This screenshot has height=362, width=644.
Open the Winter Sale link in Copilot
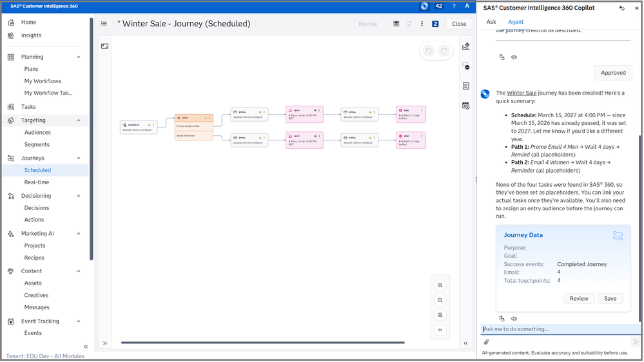pyautogui.click(x=522, y=93)
